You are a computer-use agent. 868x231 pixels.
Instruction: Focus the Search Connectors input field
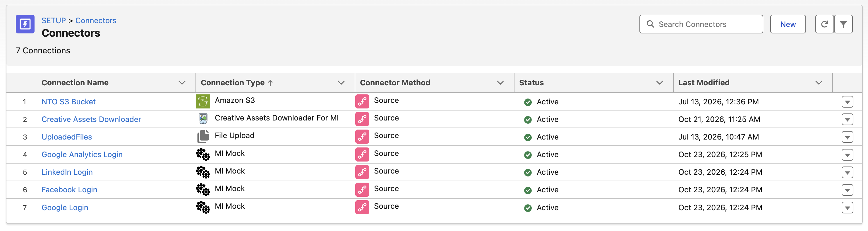[x=701, y=24]
